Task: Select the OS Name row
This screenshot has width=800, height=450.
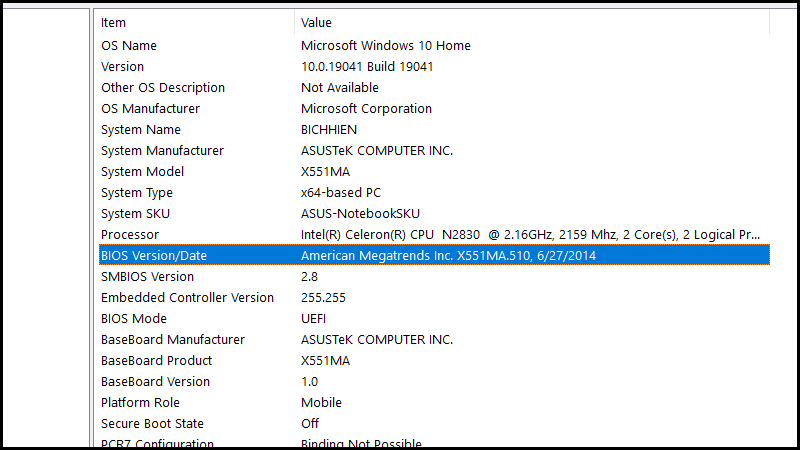Action: coord(129,45)
